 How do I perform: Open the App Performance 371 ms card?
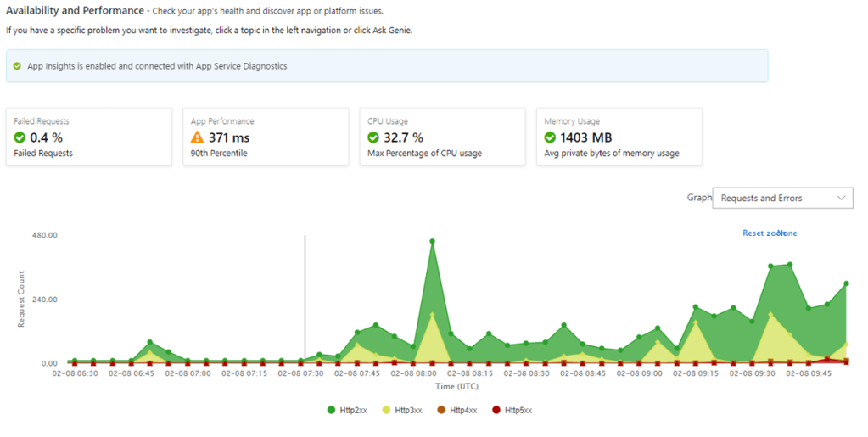click(266, 137)
